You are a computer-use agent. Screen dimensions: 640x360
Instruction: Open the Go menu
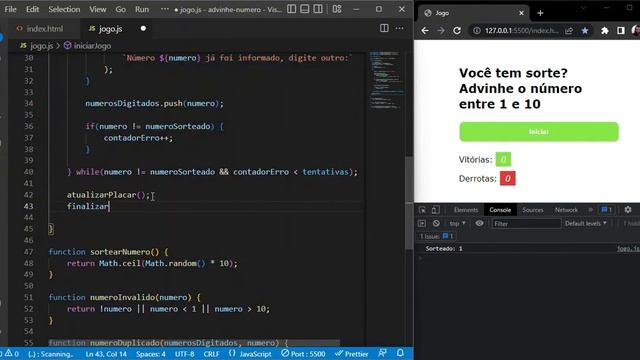point(120,9)
